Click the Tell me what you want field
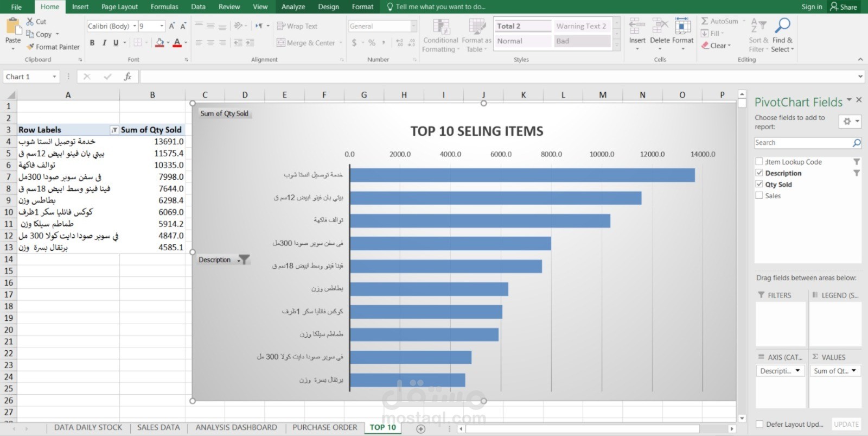This screenshot has width=868, height=436. (x=437, y=7)
